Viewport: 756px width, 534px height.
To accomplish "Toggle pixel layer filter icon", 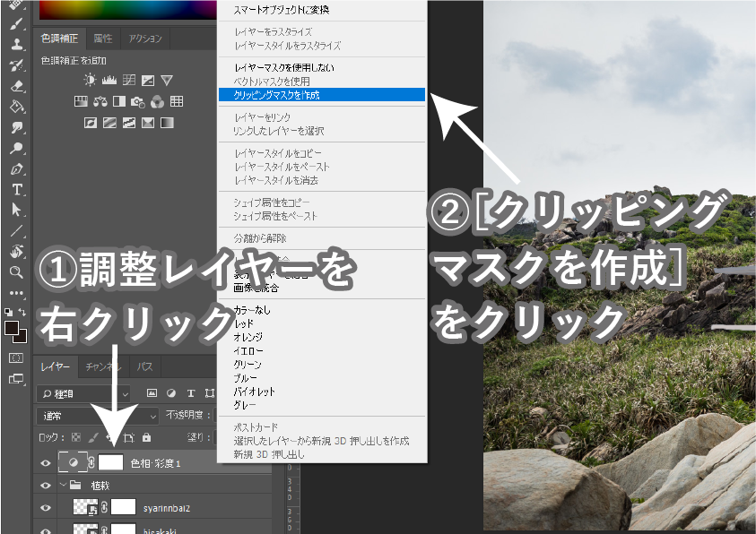I will click(x=152, y=393).
